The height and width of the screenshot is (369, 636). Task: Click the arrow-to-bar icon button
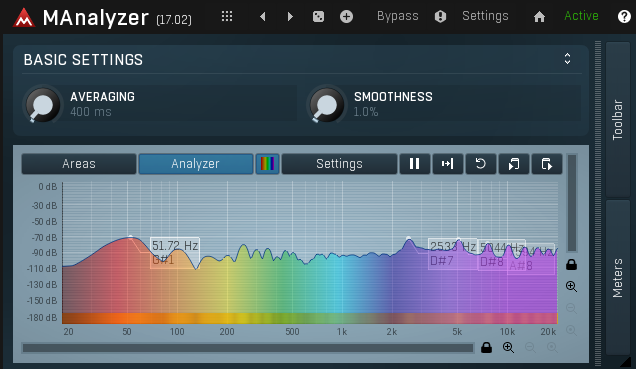447,164
